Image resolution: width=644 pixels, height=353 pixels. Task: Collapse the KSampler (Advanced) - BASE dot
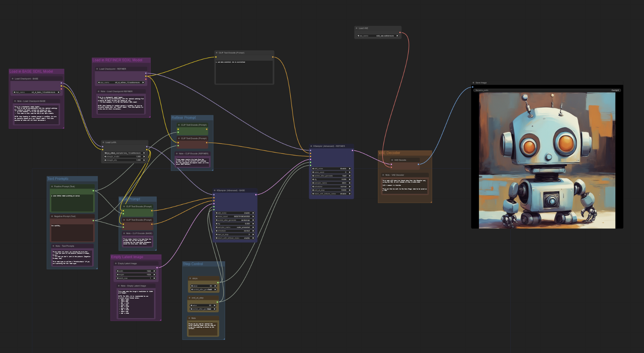click(215, 190)
